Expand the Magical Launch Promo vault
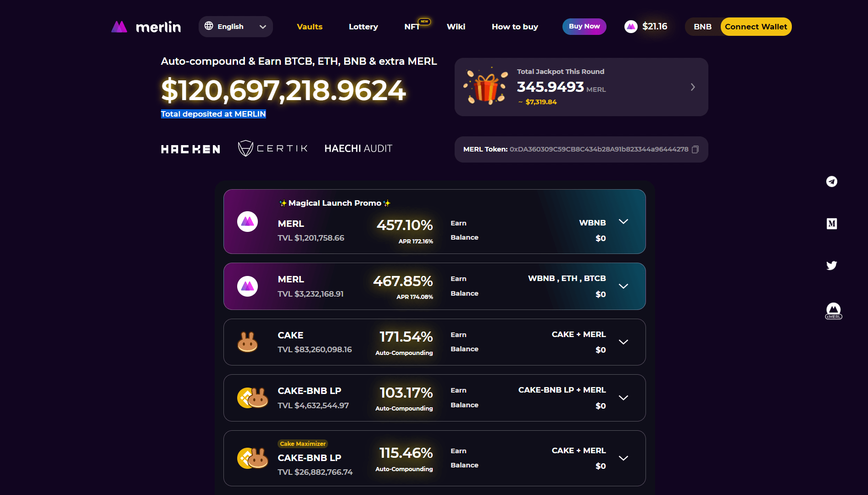The width and height of the screenshot is (868, 495). coord(623,221)
